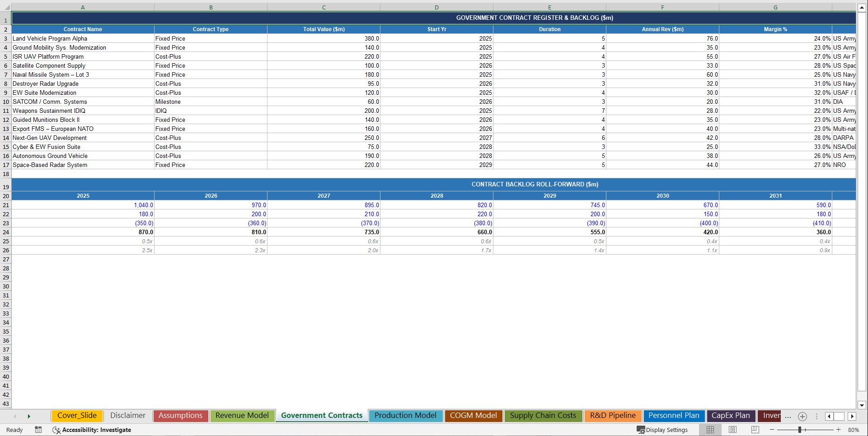Click the ellipsis to reveal hidden sheet tabs
The height and width of the screenshot is (436, 868).
788,417
